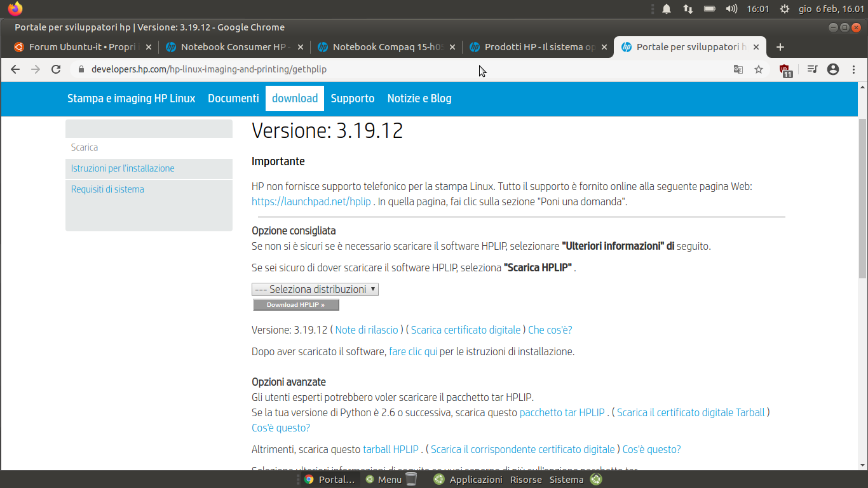Close the Notebook Compaq 15-h0 tab
868x488 pixels.
(x=452, y=47)
